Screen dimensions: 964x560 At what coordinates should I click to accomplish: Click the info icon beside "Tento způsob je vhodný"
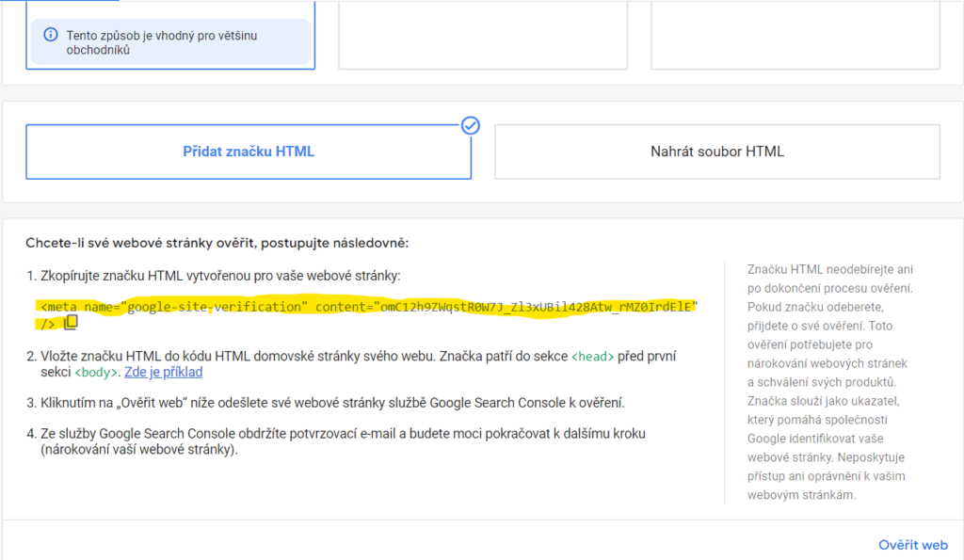[51, 35]
